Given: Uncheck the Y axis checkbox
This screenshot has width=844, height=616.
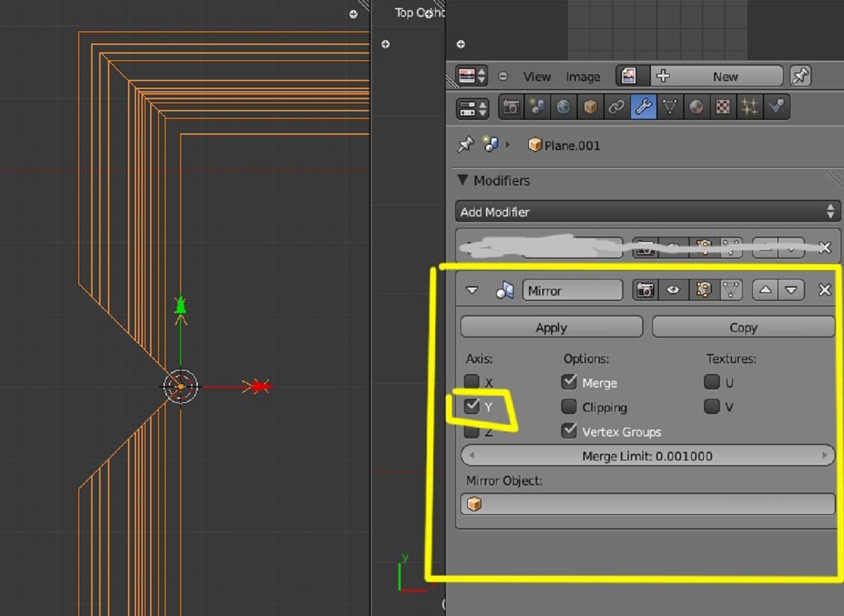Looking at the screenshot, I should (472, 406).
